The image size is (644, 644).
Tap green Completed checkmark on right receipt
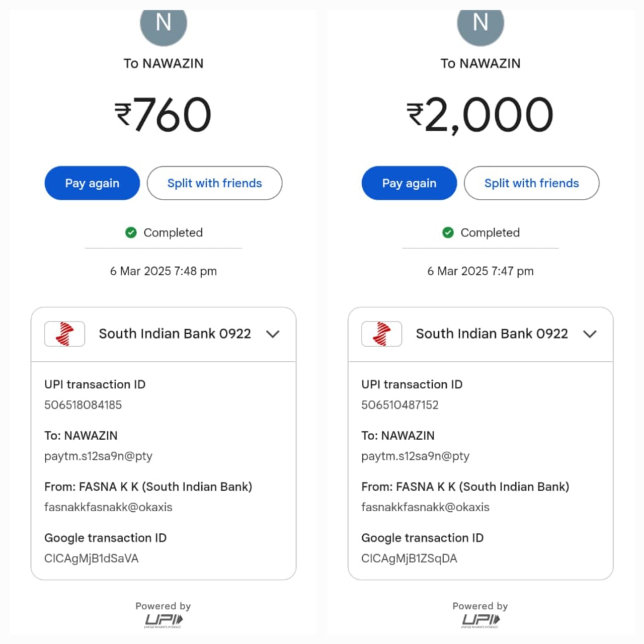[x=448, y=232]
